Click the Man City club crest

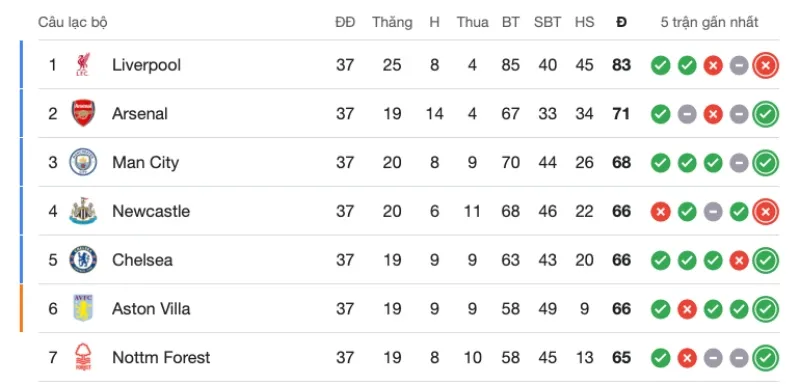[83, 162]
